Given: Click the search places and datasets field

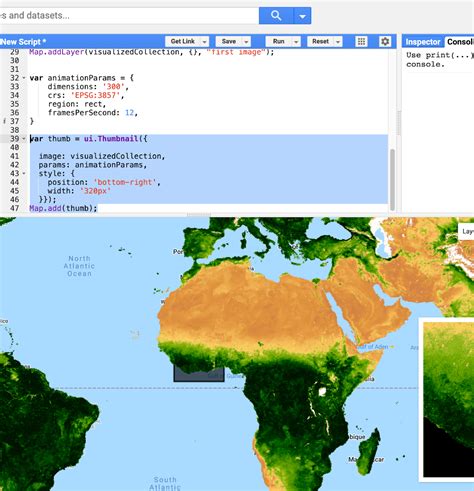Looking at the screenshot, I should point(129,16).
